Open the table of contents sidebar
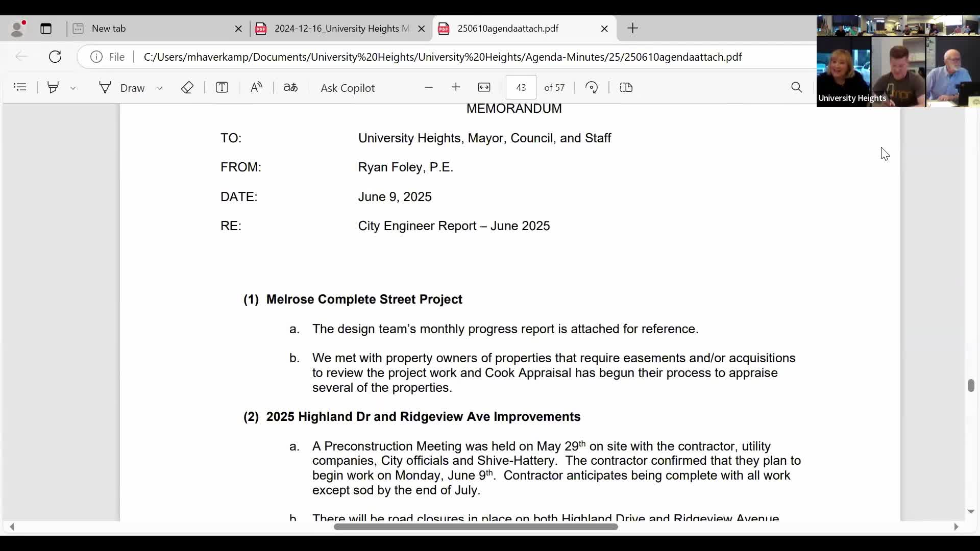Image resolution: width=980 pixels, height=551 pixels. tap(20, 88)
